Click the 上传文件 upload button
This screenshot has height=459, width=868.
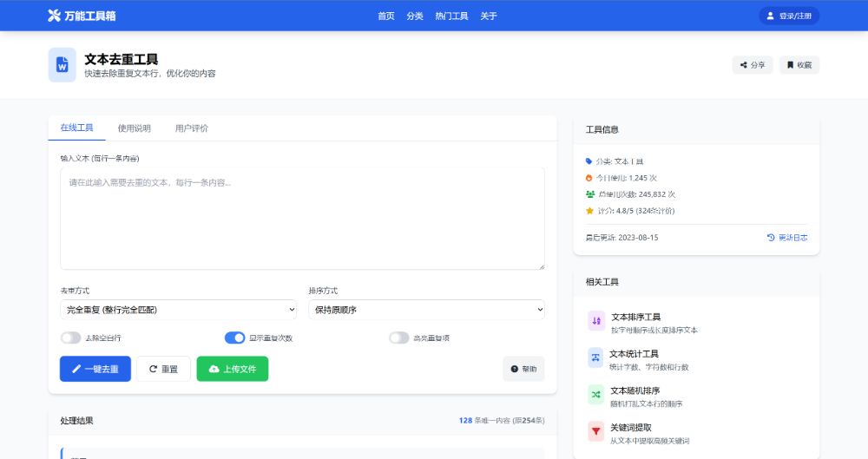click(x=232, y=369)
